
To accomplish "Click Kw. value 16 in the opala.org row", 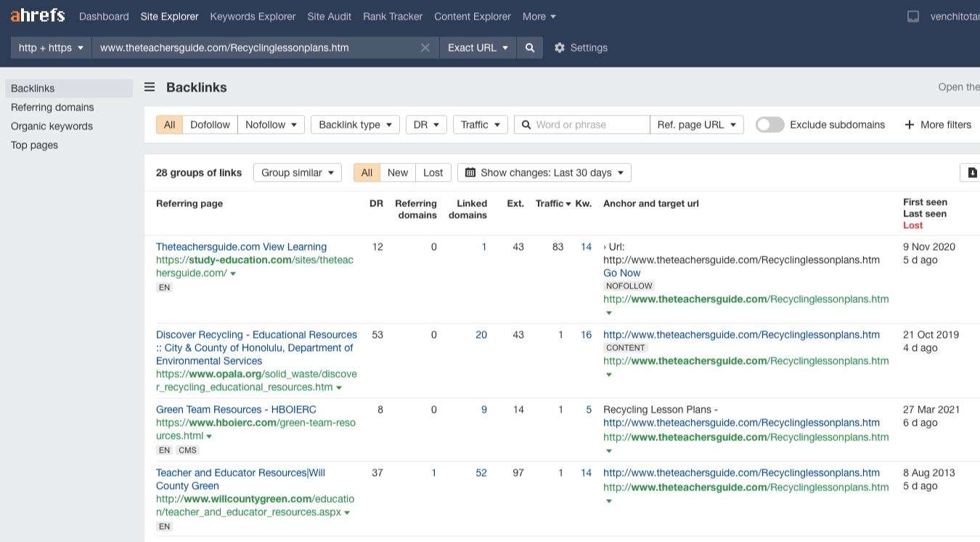I will point(586,335).
